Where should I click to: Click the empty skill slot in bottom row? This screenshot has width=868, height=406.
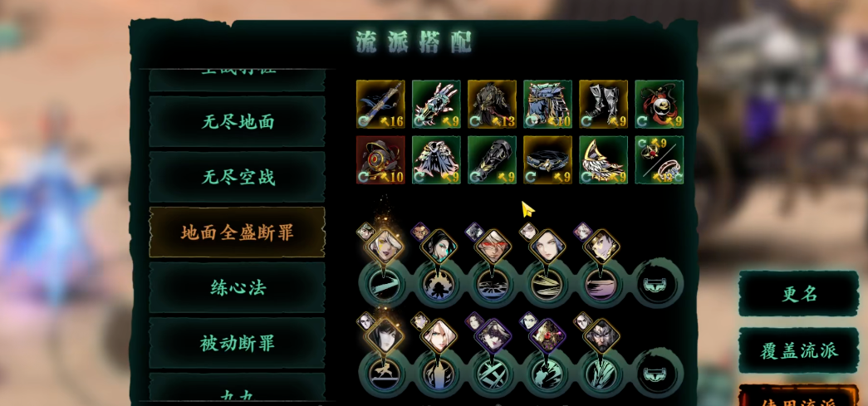tap(658, 374)
